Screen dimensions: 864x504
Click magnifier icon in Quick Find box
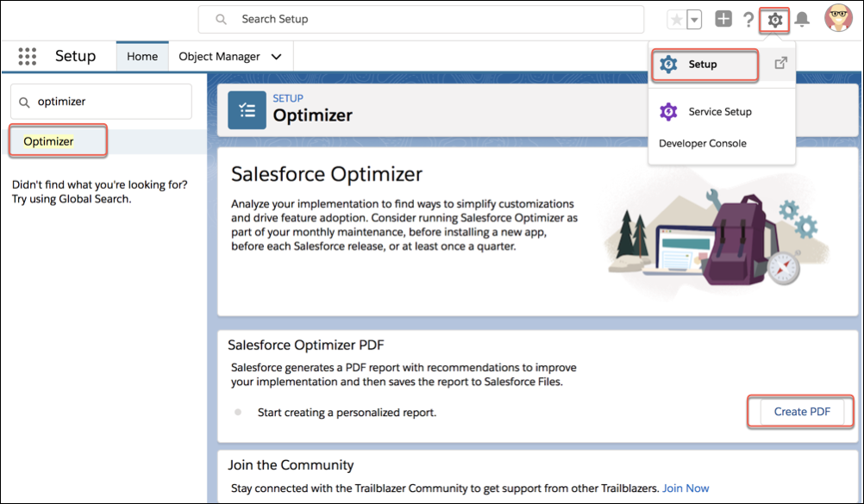coord(24,103)
